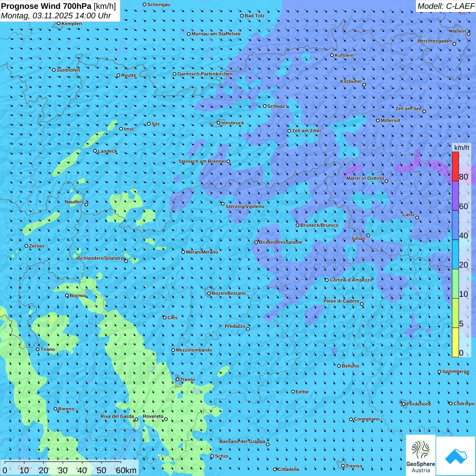Click the 'Berchtesgaden' label
Image resolution: width=476 pixels, height=476 pixels.
pyautogui.click(x=435, y=41)
